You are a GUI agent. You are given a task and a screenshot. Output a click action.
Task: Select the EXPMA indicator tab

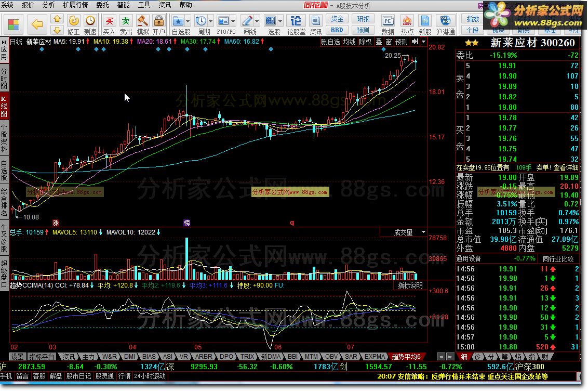(375, 357)
